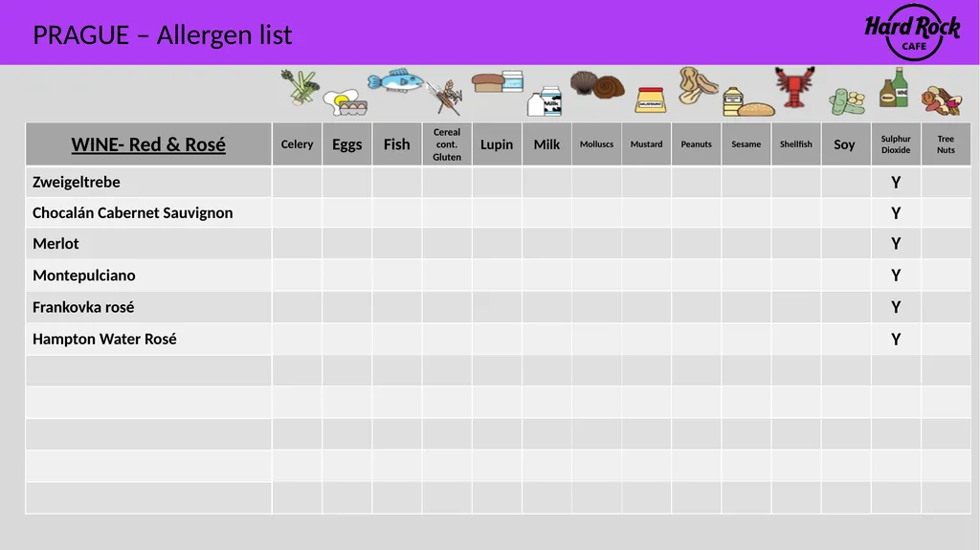Select the Merlot wine row name
This screenshot has width=980, height=550.
click(x=56, y=244)
